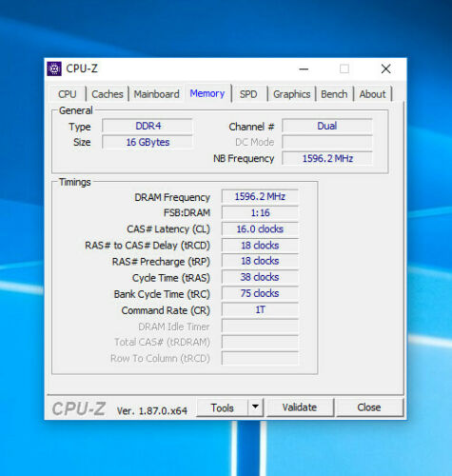Click the 'General' group heading
This screenshot has height=476, width=452.
[x=76, y=110]
